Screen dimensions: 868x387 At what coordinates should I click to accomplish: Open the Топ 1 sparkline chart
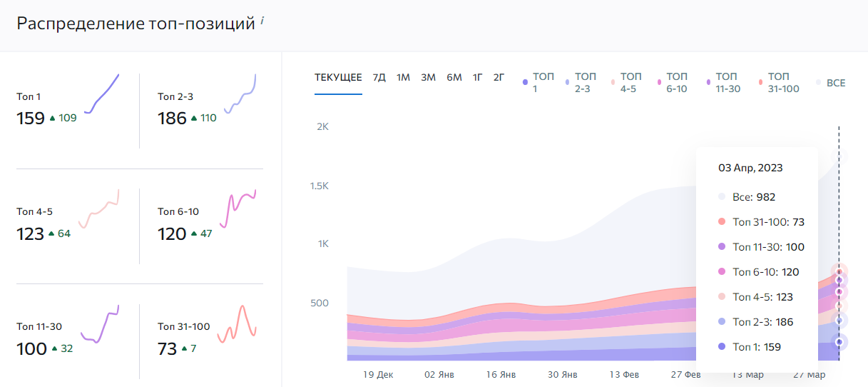point(102,94)
